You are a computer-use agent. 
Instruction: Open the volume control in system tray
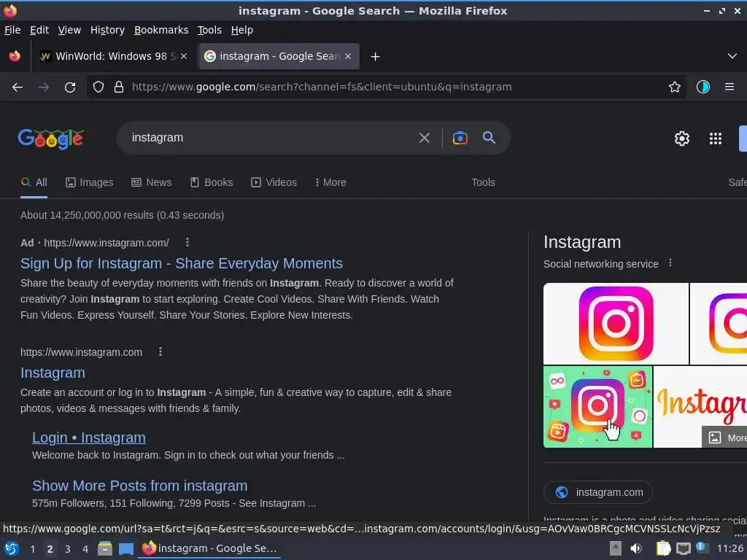click(x=636, y=549)
